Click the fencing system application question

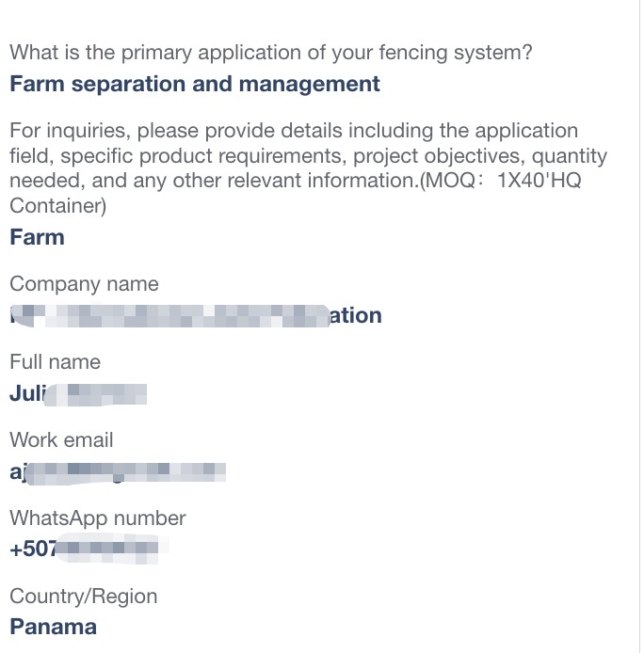(271, 53)
